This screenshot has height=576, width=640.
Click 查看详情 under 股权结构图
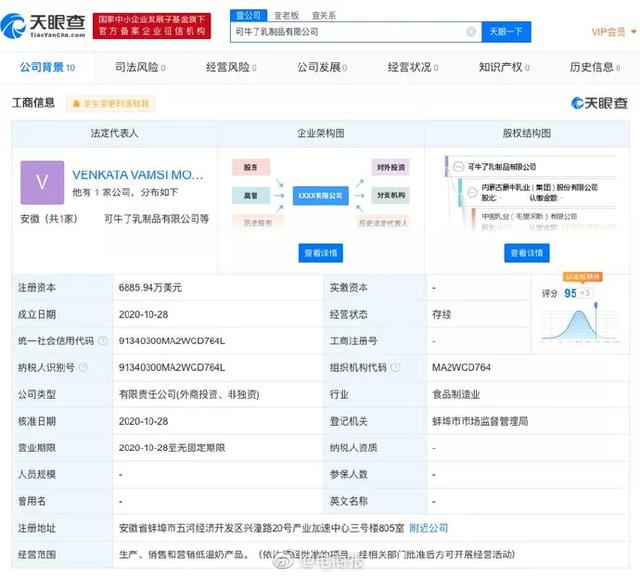tap(526, 253)
